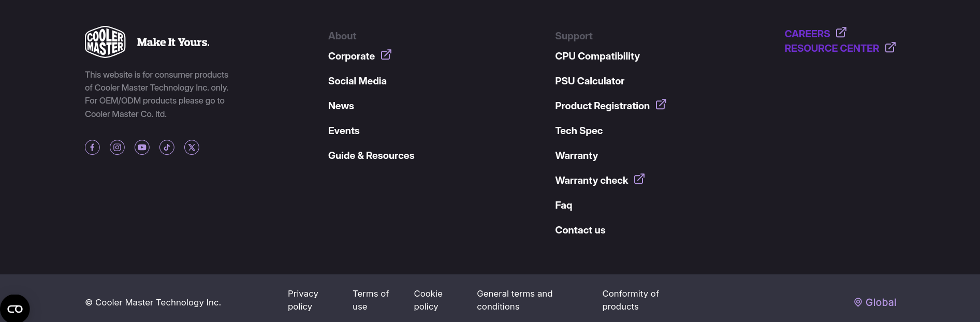980x322 pixels.
Task: Open the Facebook social icon
Action: 92,148
